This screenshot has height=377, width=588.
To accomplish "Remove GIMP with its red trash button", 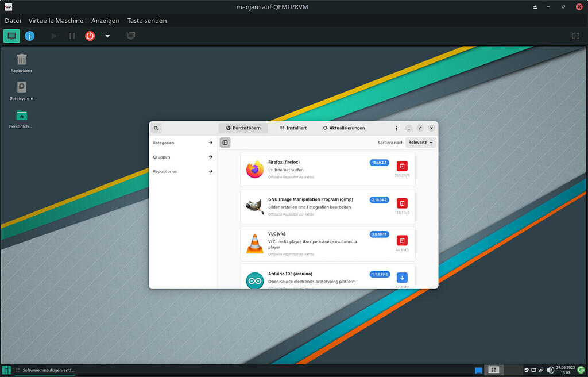I will pyautogui.click(x=403, y=203).
